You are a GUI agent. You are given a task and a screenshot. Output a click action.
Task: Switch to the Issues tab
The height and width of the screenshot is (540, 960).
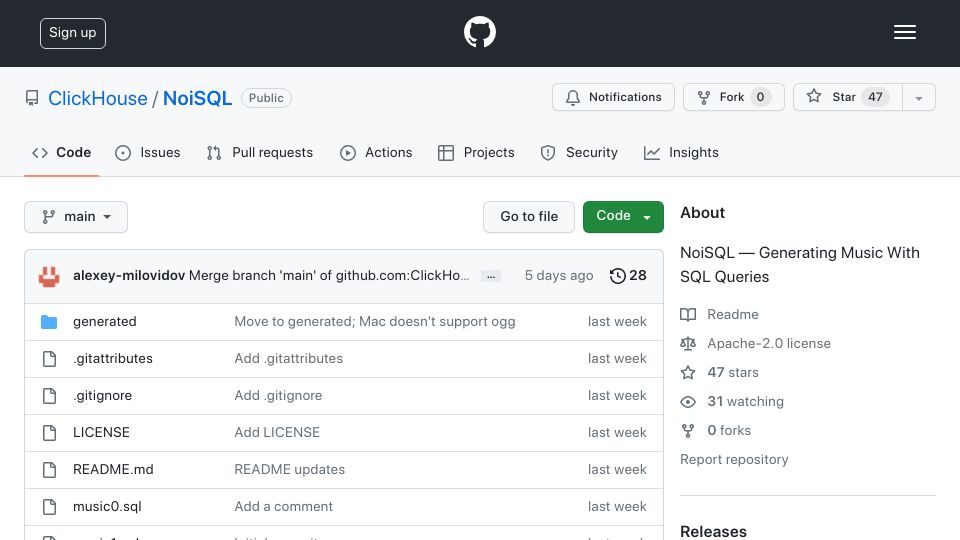pos(148,152)
